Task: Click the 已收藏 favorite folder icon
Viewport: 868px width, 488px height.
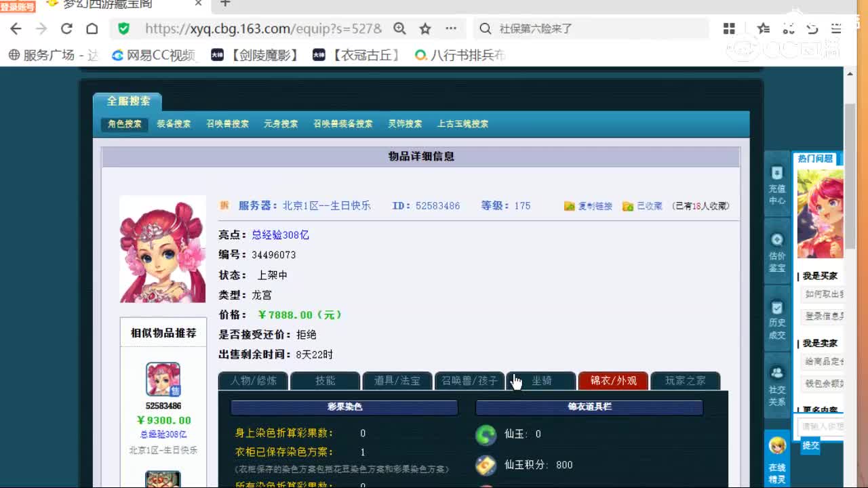Action: point(627,205)
